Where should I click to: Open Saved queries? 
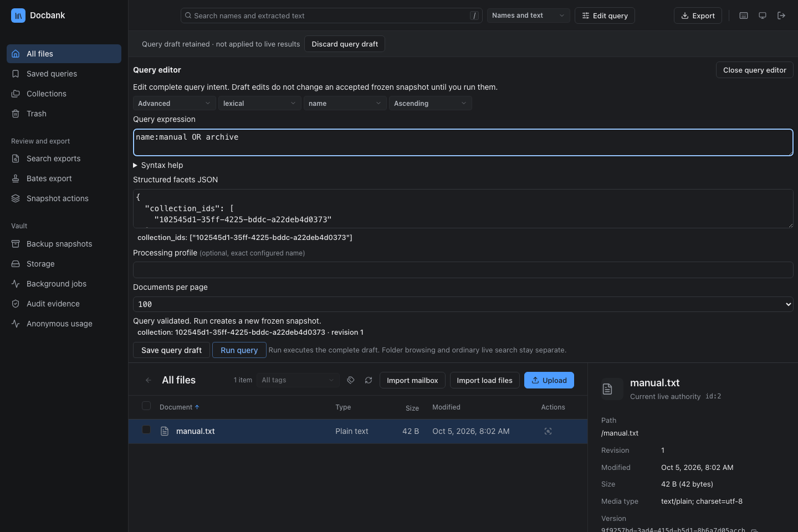64,74
